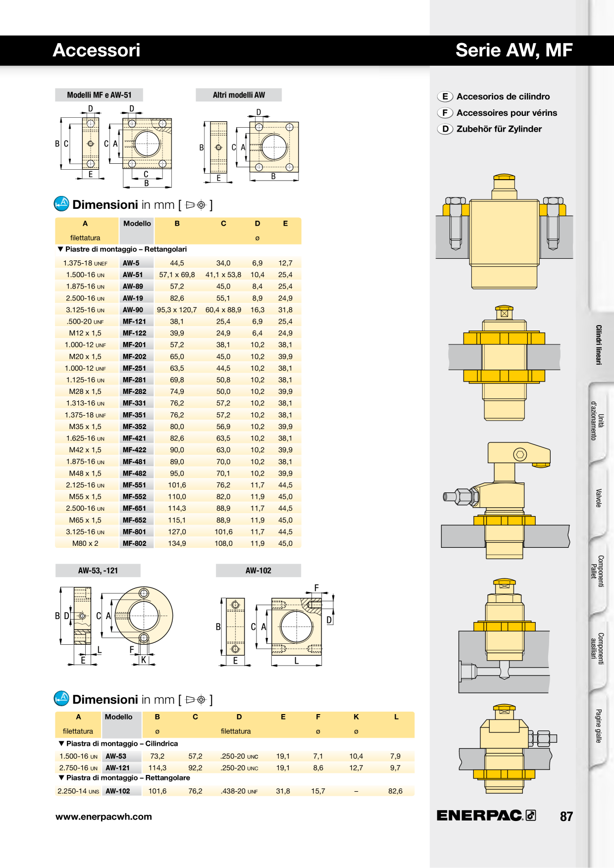This screenshot has width=614, height=868.
Task: Open the www.enerpacwh.com link
Action: (x=103, y=817)
